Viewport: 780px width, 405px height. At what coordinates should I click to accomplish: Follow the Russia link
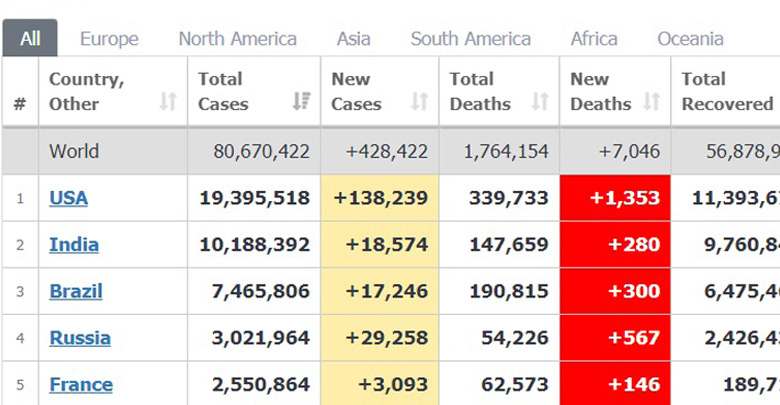(79, 338)
